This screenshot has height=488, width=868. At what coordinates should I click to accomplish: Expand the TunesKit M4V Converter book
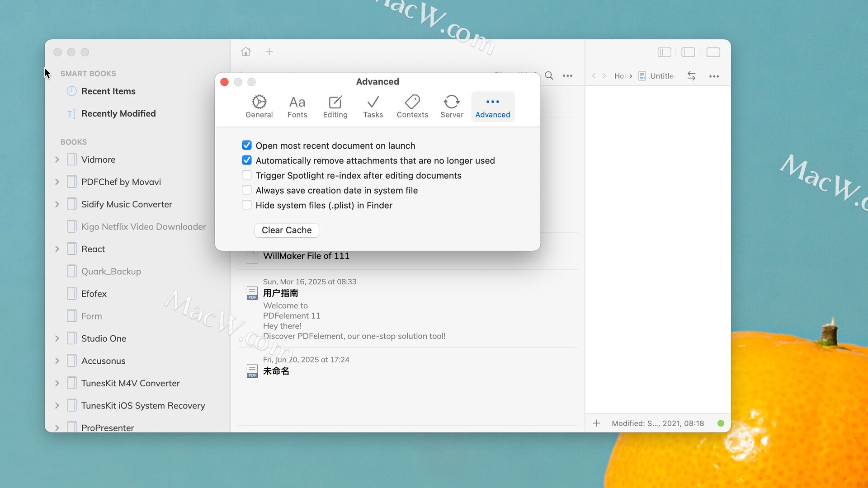pos(57,383)
